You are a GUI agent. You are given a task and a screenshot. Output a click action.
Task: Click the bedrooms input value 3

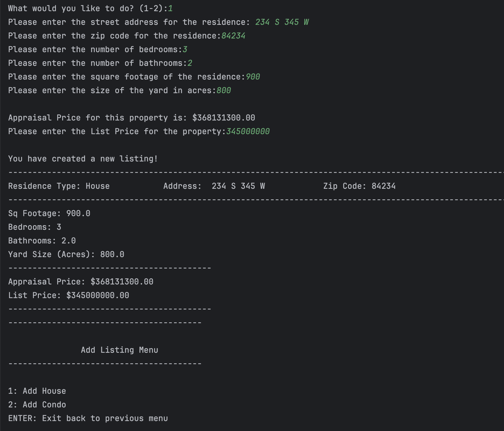point(185,49)
